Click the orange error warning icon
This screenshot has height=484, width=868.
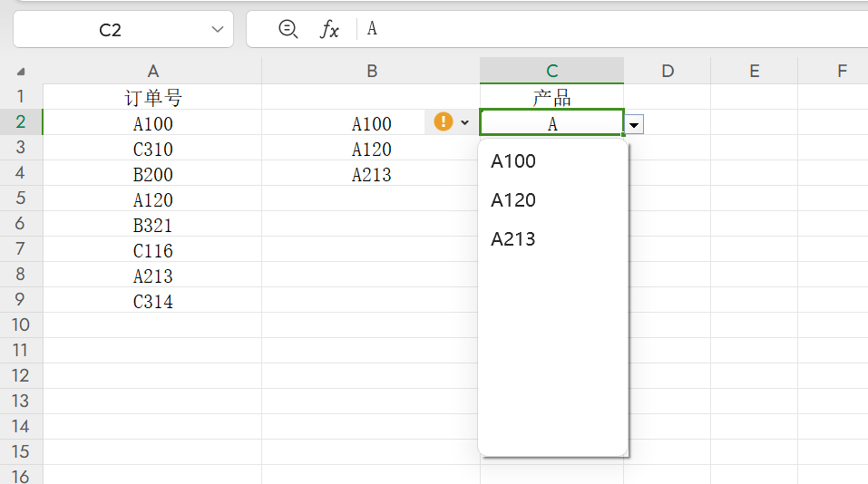[x=443, y=121]
